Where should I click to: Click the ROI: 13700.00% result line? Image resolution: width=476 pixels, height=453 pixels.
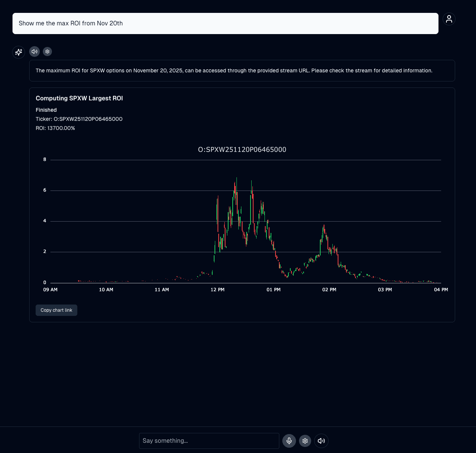(55, 128)
